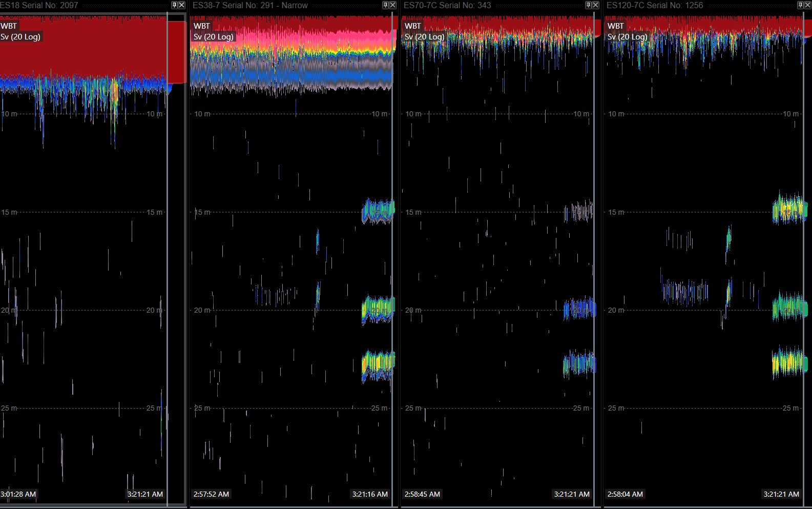Select the ES18 Serial No: 2097 title
Screen dimensions: 812x509
pos(39,6)
